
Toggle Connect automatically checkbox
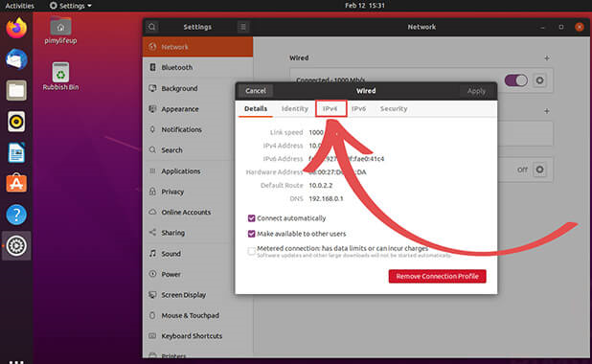pyautogui.click(x=251, y=218)
